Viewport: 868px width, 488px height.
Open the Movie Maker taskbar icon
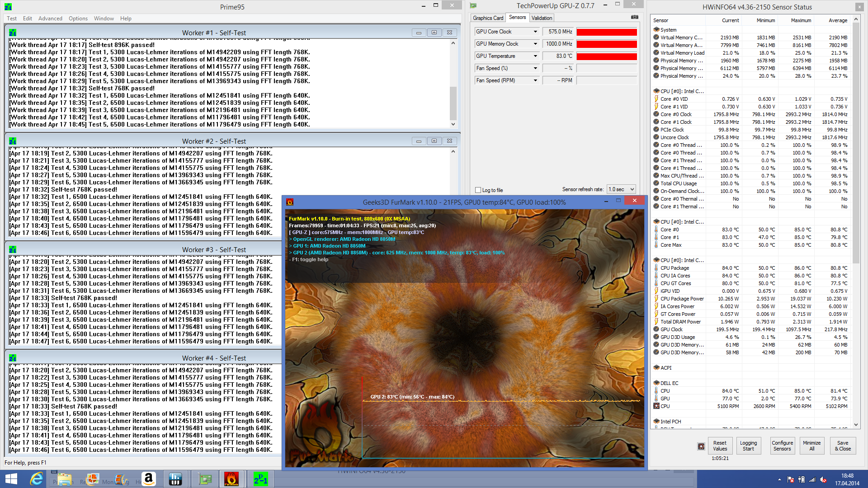[x=120, y=479]
